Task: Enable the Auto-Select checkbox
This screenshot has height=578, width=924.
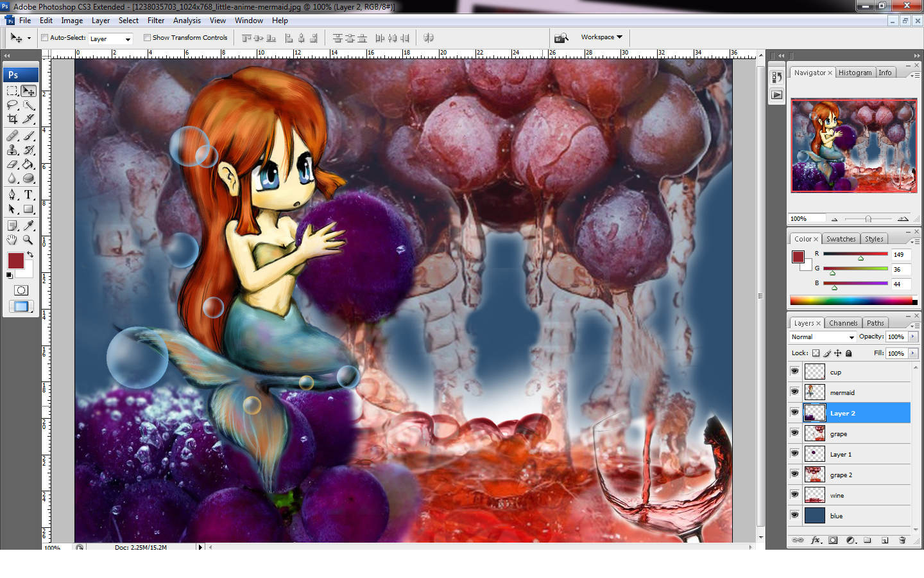Action: [45, 38]
